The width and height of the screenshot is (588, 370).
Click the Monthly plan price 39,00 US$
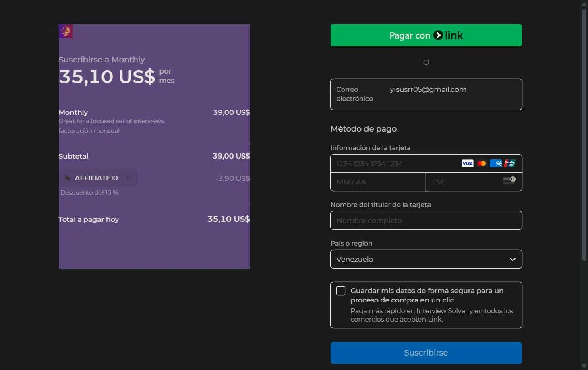point(231,112)
